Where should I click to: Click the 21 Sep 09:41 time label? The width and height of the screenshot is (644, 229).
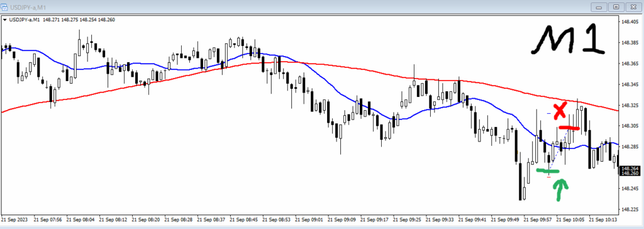(472, 220)
